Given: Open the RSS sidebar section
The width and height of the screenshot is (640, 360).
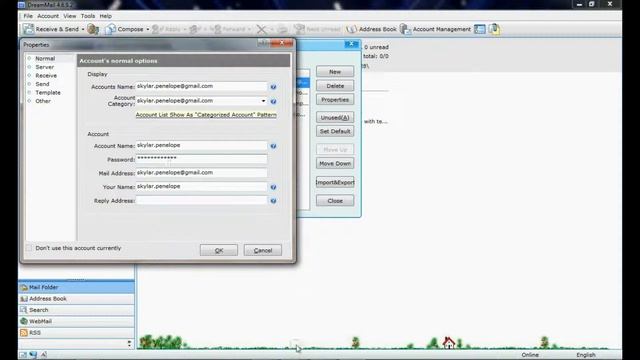Looking at the screenshot, I should tap(76, 333).
